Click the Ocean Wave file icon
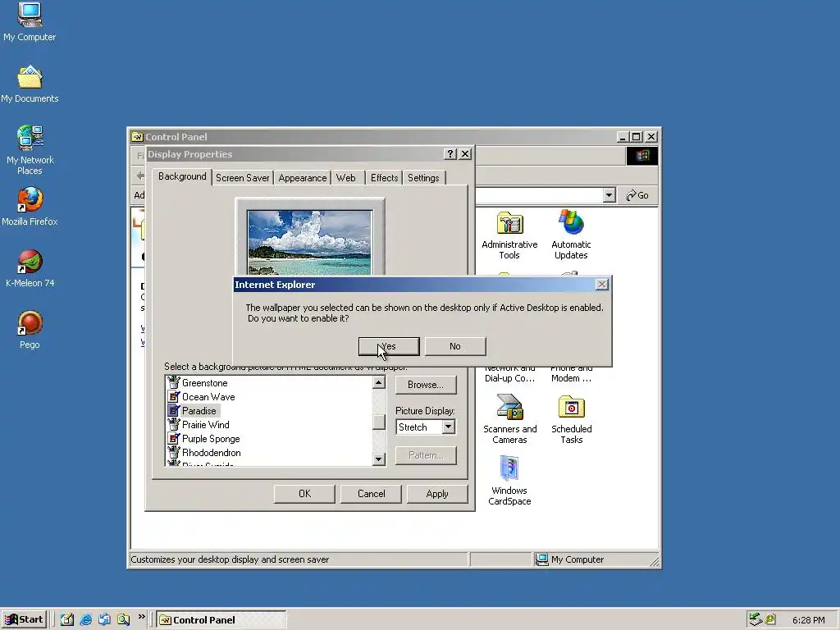The height and width of the screenshot is (630, 840). tap(174, 396)
